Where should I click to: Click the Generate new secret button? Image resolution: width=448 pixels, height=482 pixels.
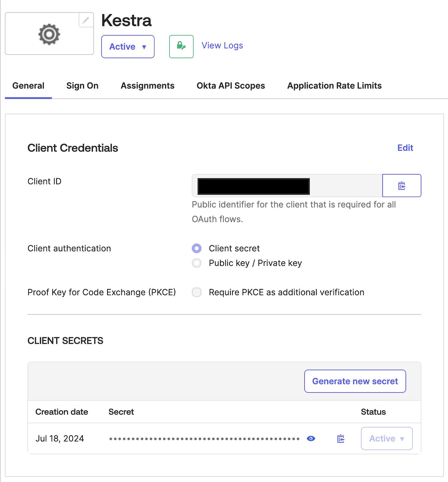coord(355,381)
